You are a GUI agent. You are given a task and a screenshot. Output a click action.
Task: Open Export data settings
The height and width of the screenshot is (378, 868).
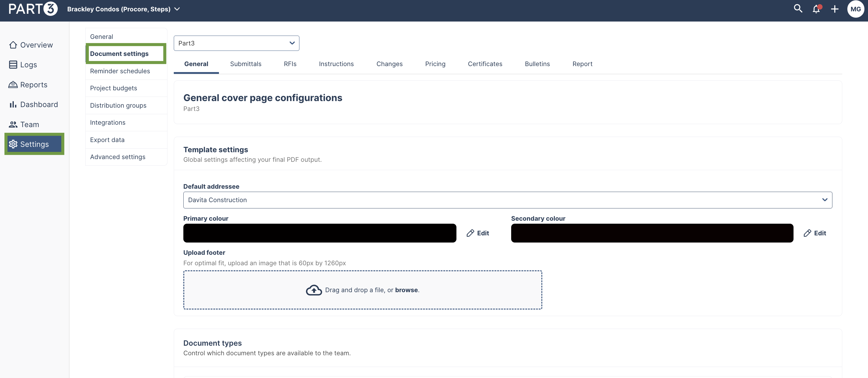click(126, 140)
